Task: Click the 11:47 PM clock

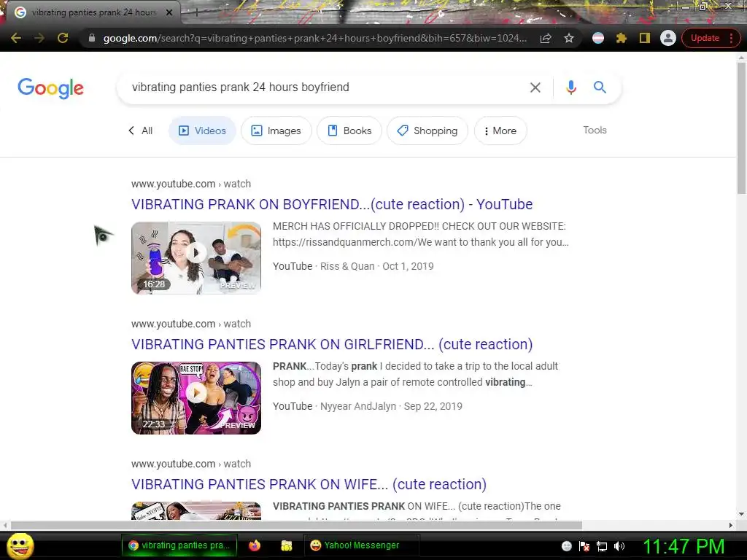Action: click(x=684, y=546)
